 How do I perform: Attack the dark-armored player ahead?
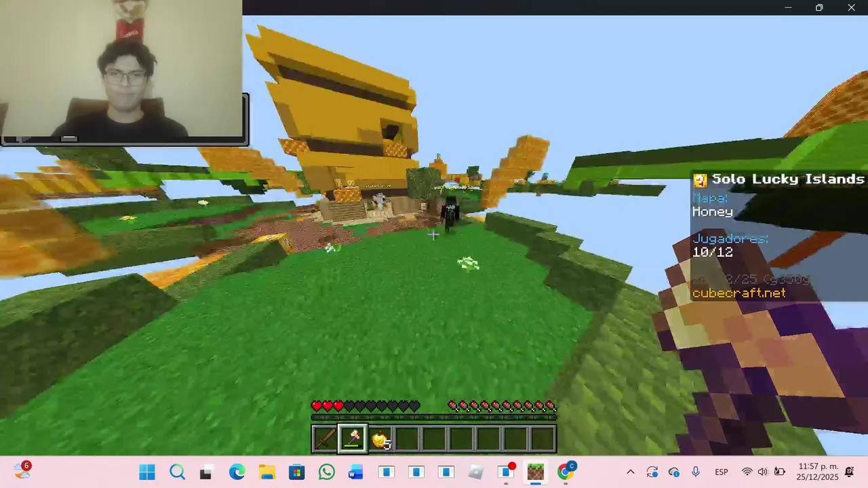click(x=450, y=213)
